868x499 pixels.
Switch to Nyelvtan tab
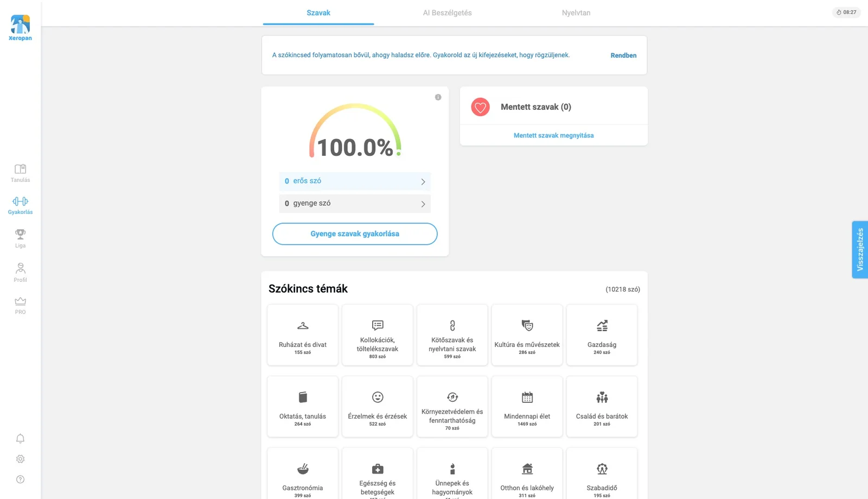(x=576, y=13)
